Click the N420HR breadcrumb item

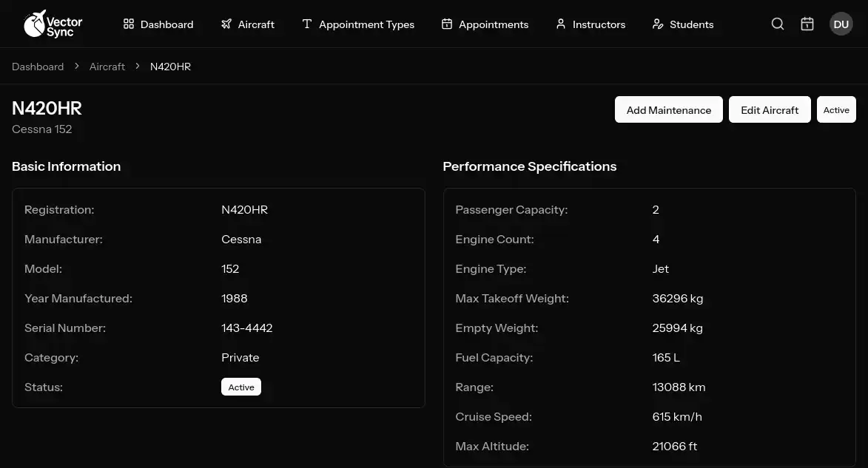pos(170,67)
